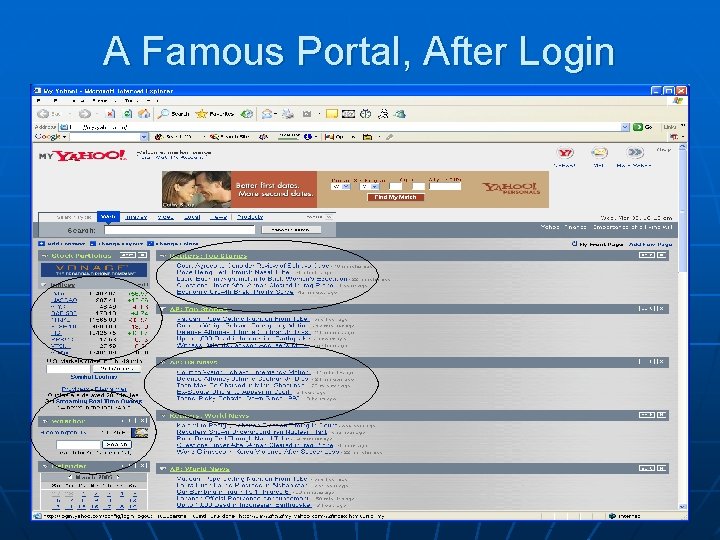
Task: Click the Weather location input field
Action: pyautogui.click(x=78, y=444)
